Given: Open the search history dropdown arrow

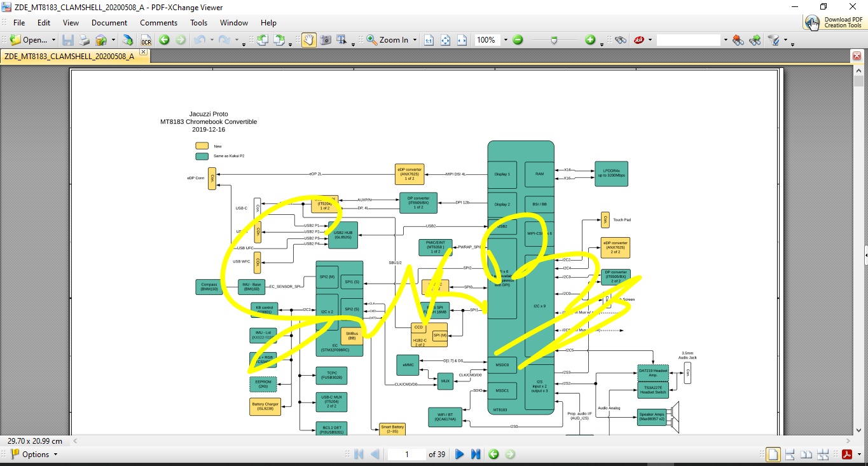Looking at the screenshot, I should click(x=725, y=40).
